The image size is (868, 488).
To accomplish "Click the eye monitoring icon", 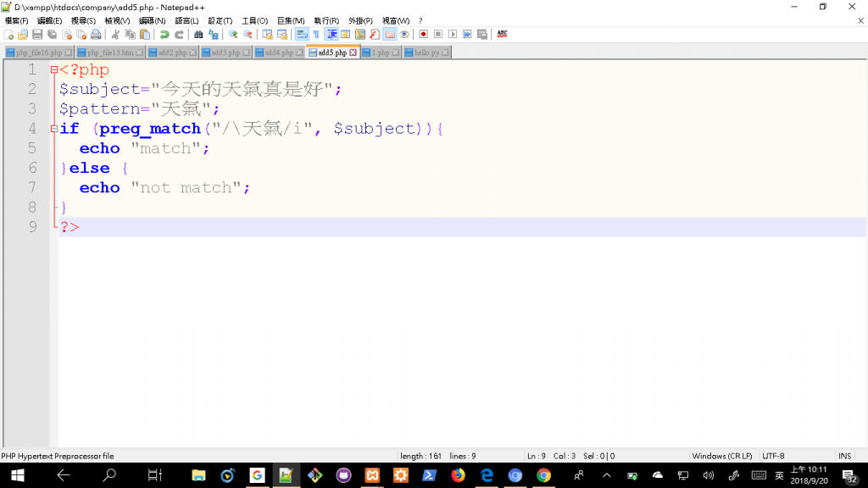I will tap(404, 34).
